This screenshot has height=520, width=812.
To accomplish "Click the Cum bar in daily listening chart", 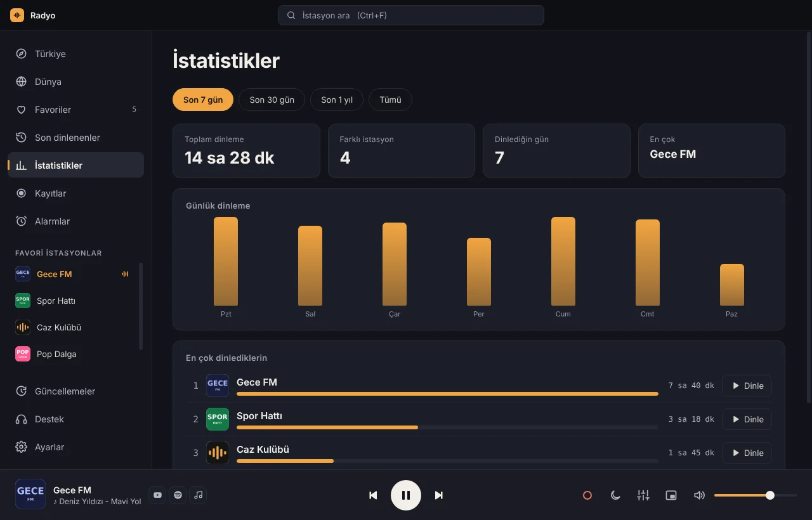I will pyautogui.click(x=563, y=261).
